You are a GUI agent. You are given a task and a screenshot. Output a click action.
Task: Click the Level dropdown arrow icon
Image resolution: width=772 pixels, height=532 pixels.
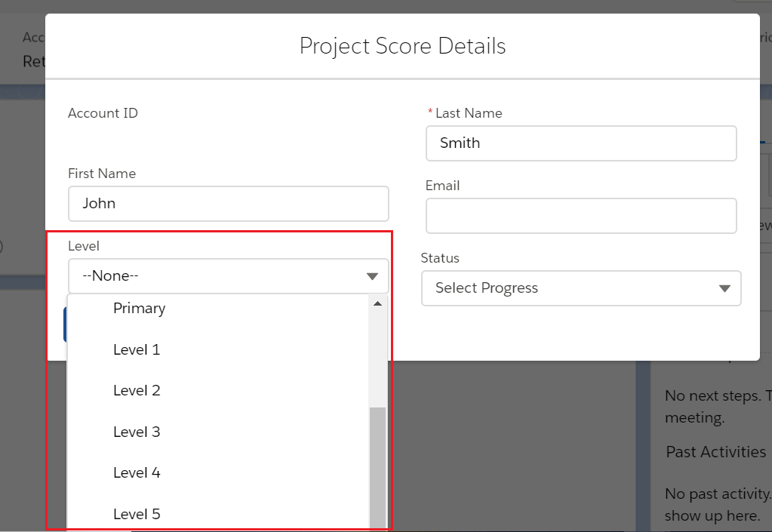(372, 276)
